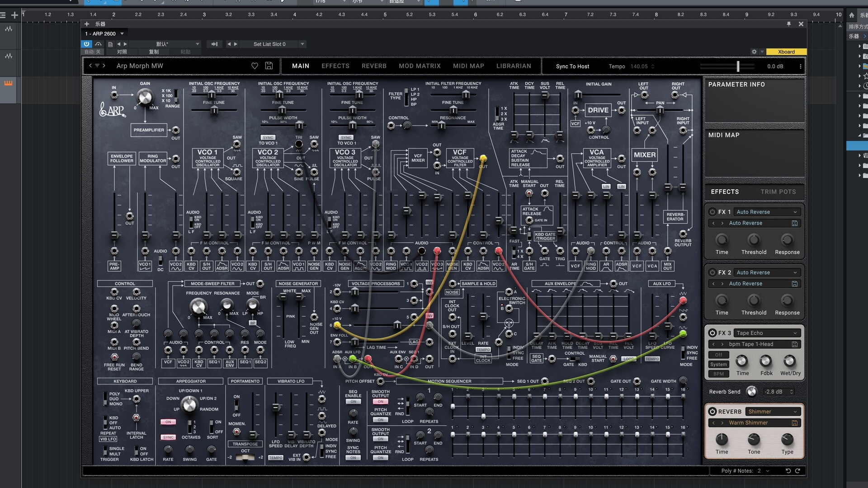Switch to the TRIM POTS tab

(x=778, y=192)
